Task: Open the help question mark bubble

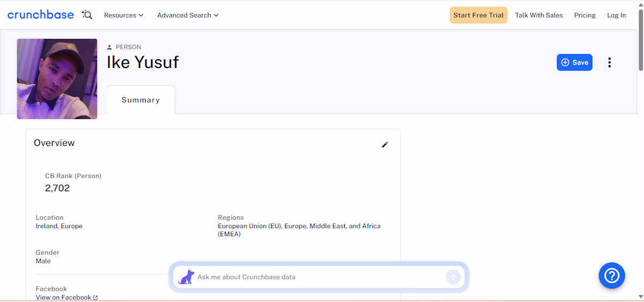Action: tap(612, 275)
